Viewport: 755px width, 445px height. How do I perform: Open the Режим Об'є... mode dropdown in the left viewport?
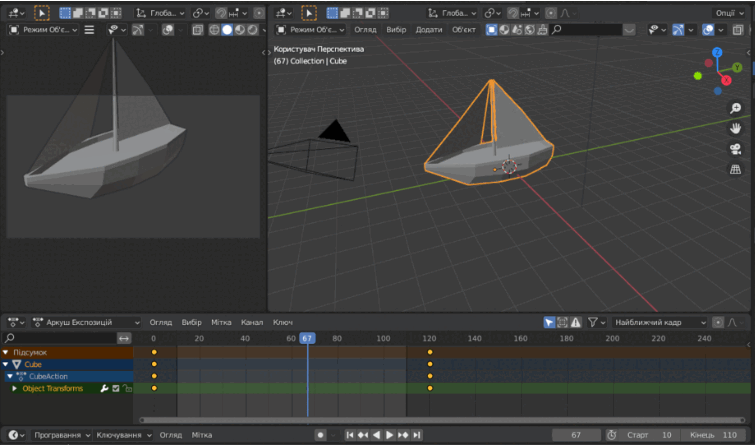(43, 30)
